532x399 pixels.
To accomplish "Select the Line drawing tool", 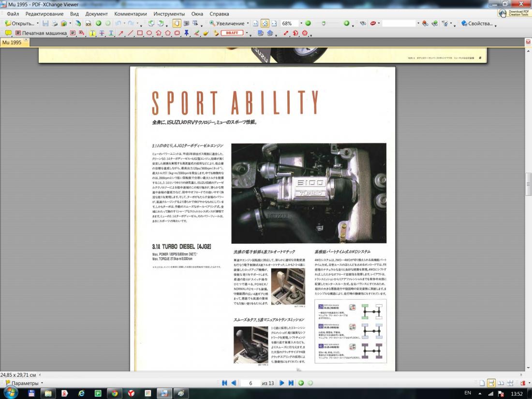I will click(x=130, y=33).
